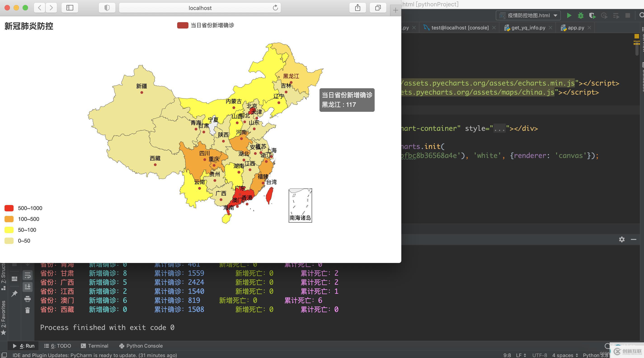
Task: Click Run with Coverage shield icon
Action: 592,16
